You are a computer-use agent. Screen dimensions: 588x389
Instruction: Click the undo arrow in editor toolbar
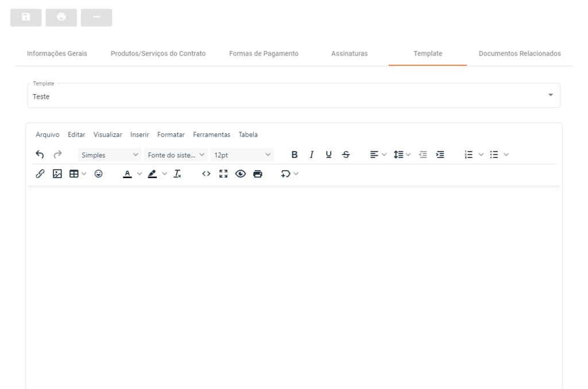pyautogui.click(x=40, y=155)
